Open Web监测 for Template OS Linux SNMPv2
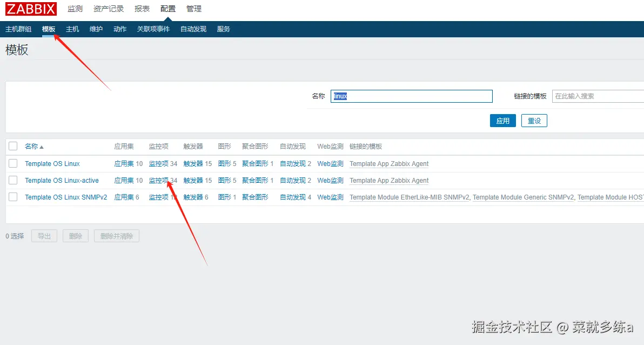Image resolution: width=644 pixels, height=345 pixels. coord(330,197)
